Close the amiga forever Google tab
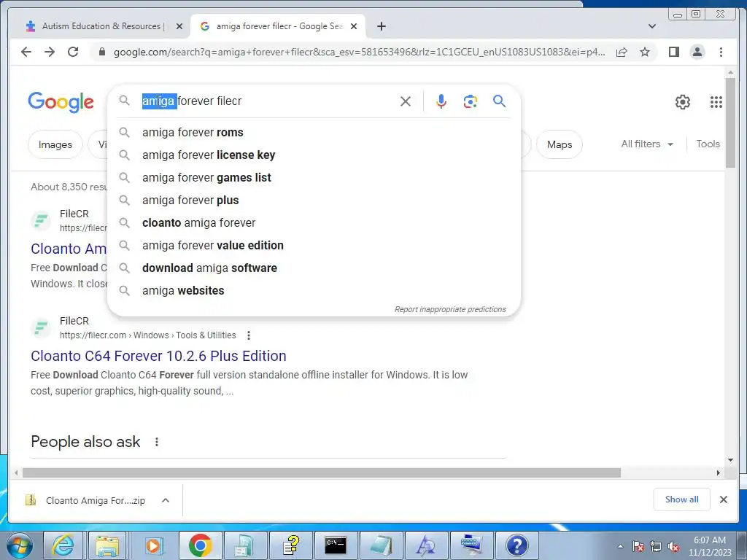 (x=354, y=26)
